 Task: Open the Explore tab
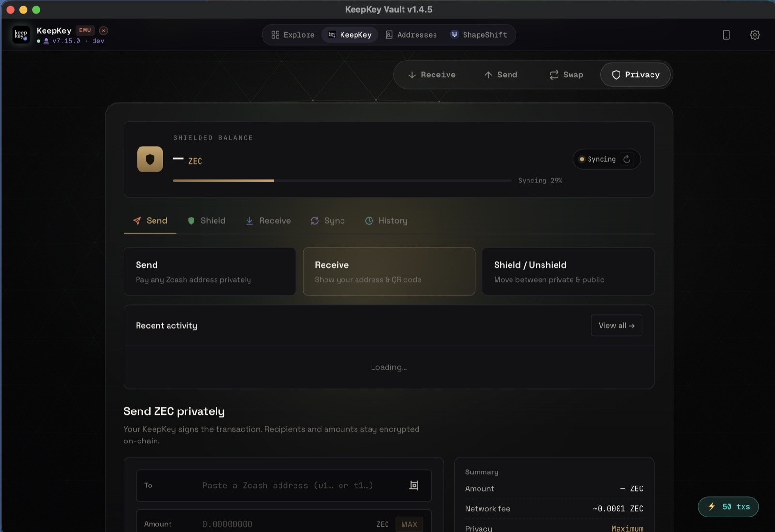click(x=293, y=35)
